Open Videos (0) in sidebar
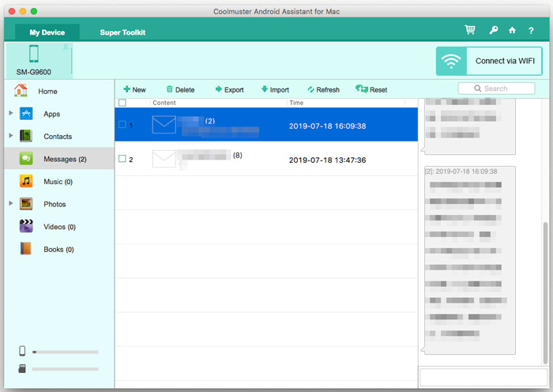553x392 pixels. click(x=59, y=227)
